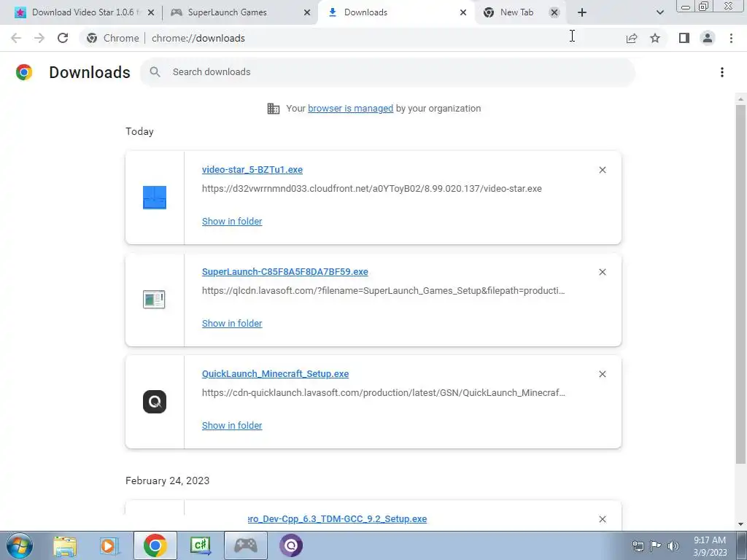Screen dimensions: 747x560
Task: Click the page vertical scrollbar
Action: click(x=740, y=284)
